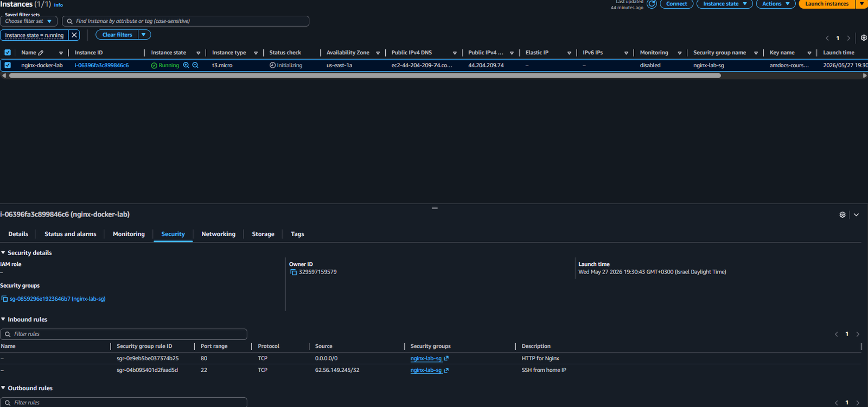Remove the 'Instance state = running' filter
This screenshot has width=868, height=407.
pyautogui.click(x=74, y=35)
